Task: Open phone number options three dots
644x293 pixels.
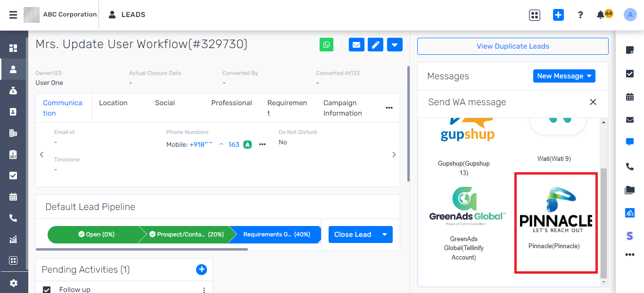Action: click(x=263, y=144)
